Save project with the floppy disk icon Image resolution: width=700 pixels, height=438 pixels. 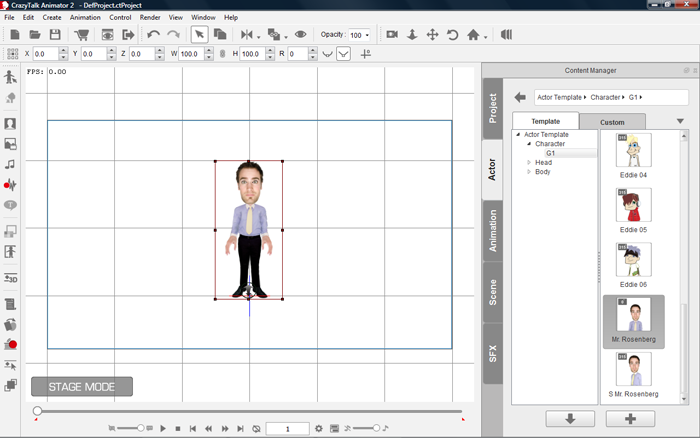pyautogui.click(x=55, y=34)
